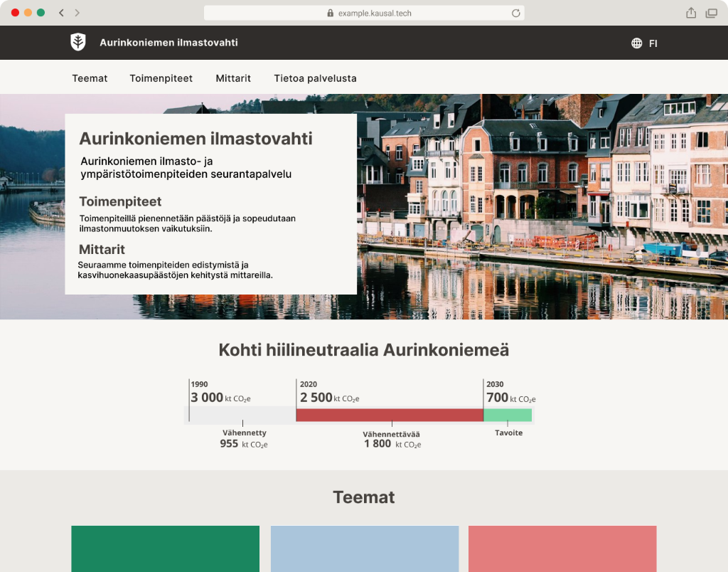Click the 'Teemat' section heading
728x572 pixels.
364,497
